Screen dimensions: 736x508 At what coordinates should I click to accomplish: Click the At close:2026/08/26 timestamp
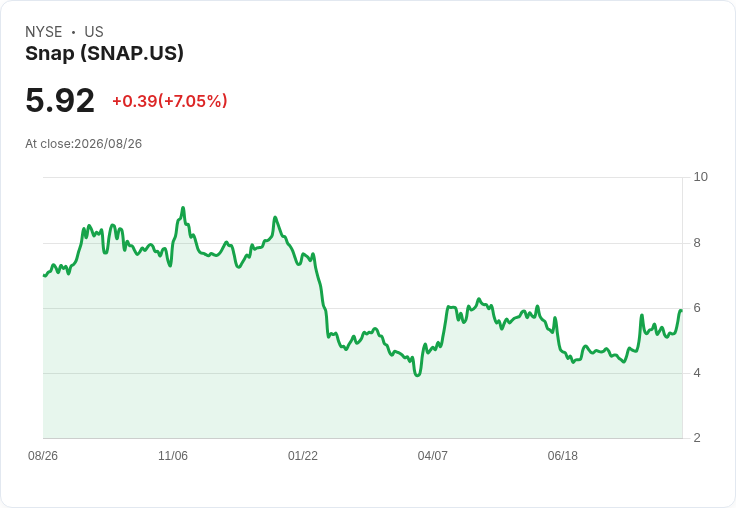tap(84, 144)
